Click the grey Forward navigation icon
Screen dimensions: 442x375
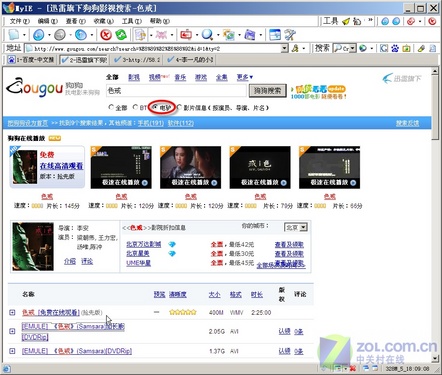pos(60,34)
